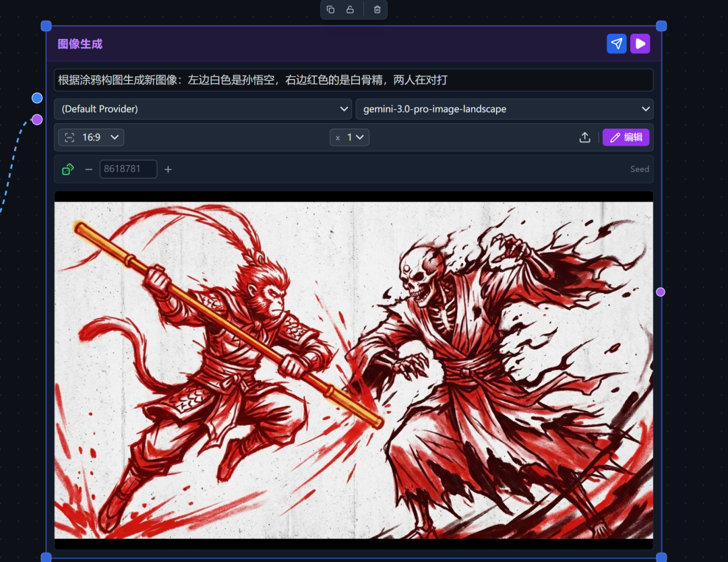
Task: Toggle the random seed dice icon
Action: pos(68,169)
